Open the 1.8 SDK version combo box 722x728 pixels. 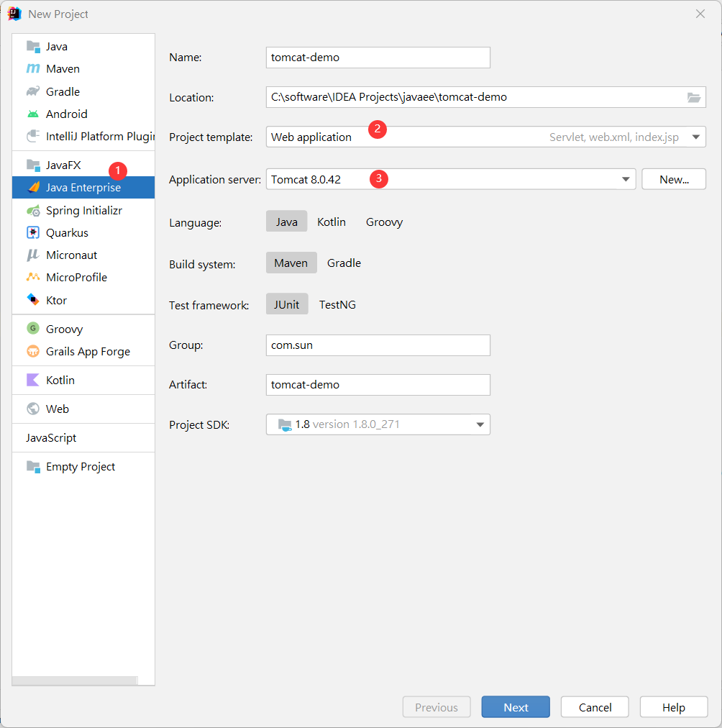tap(378, 424)
